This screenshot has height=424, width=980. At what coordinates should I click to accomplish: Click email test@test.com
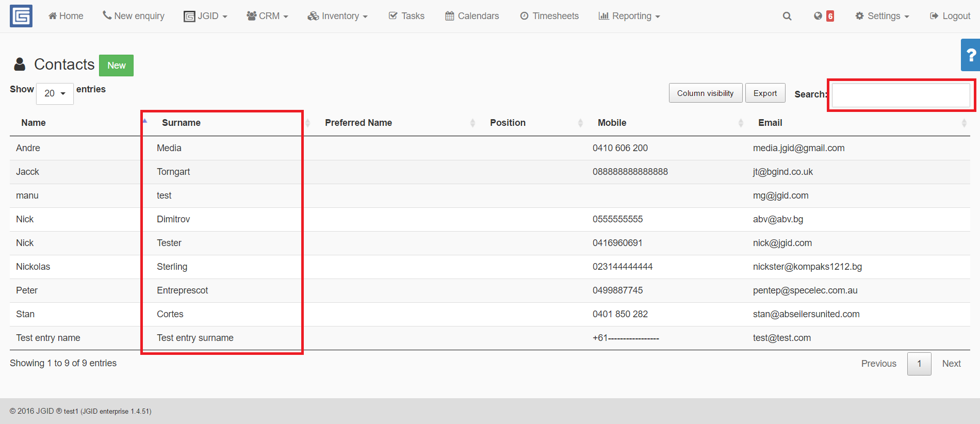782,338
